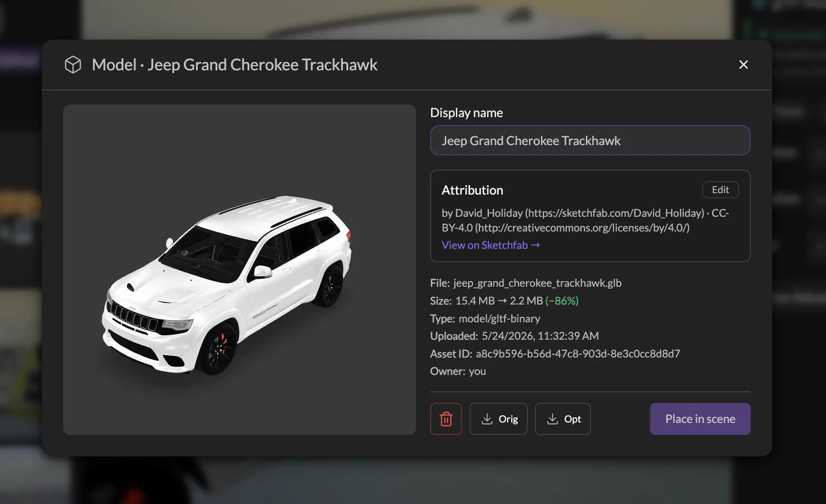Download the original model with Orig button

[x=498, y=419]
